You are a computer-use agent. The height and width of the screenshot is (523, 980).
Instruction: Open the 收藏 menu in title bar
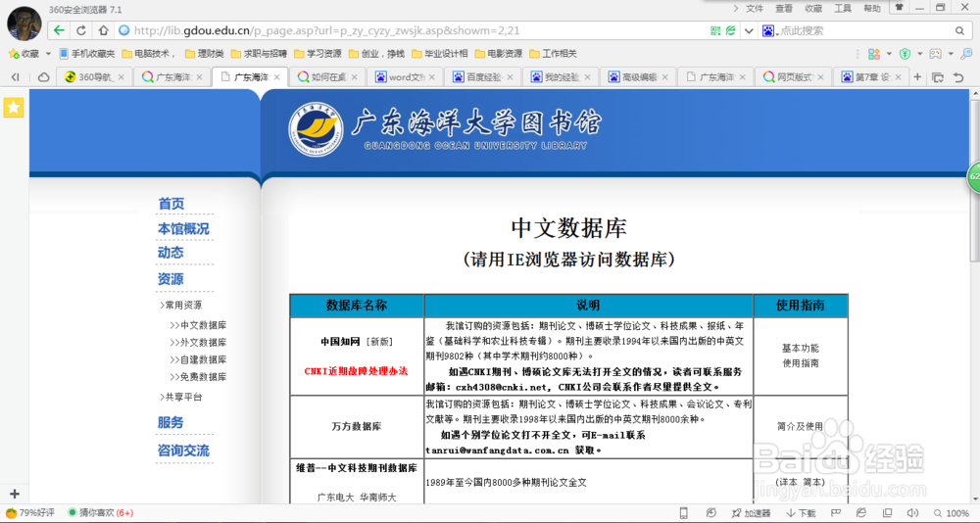coord(813,8)
